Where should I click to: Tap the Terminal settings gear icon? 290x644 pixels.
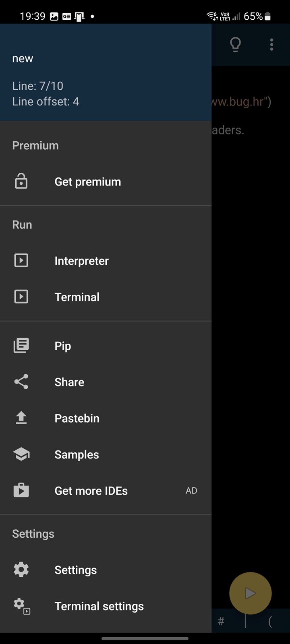[22, 606]
